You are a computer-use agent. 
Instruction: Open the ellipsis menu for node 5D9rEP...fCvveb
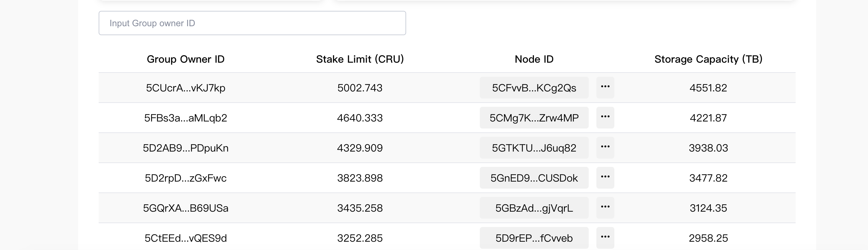tap(605, 238)
